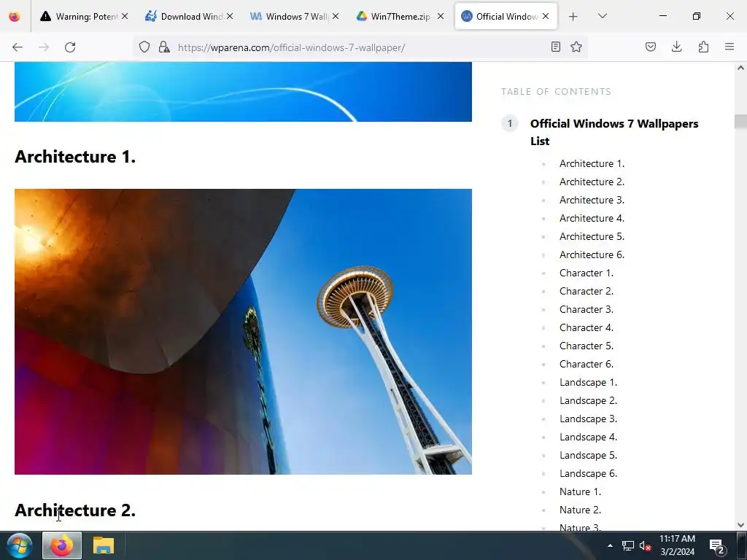Screen dimensions: 747x560
Task: Open the Pocket save icon
Action: point(651,47)
